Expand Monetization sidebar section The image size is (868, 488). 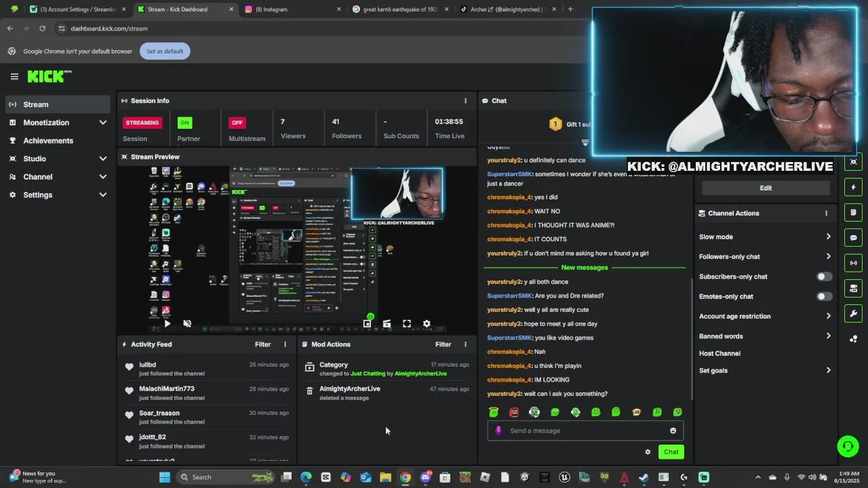58,123
